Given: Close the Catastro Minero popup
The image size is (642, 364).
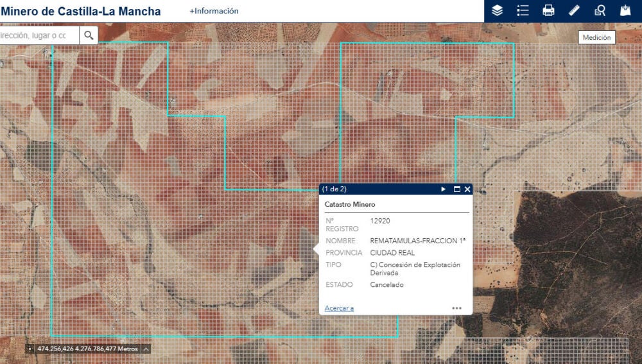Looking at the screenshot, I should (x=467, y=189).
